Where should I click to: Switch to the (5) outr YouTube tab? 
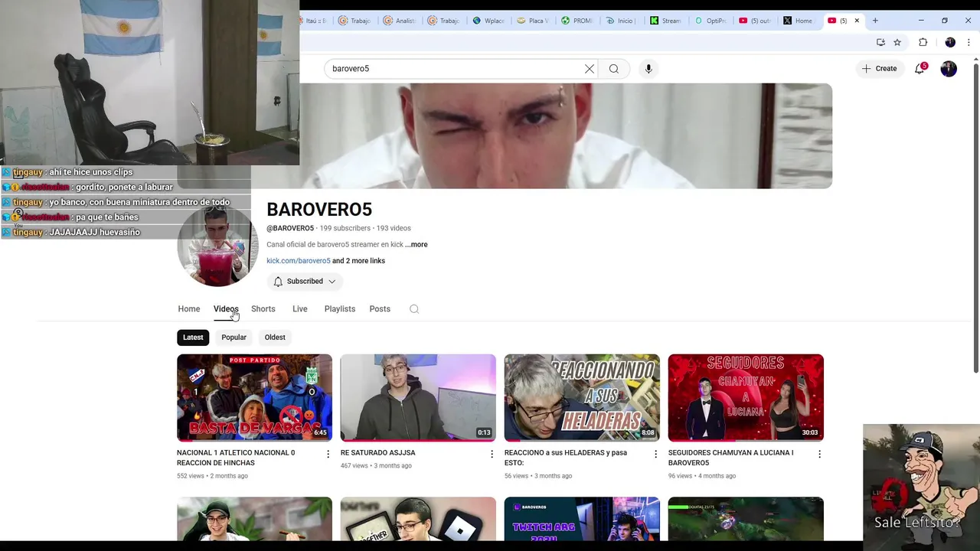tap(755, 21)
